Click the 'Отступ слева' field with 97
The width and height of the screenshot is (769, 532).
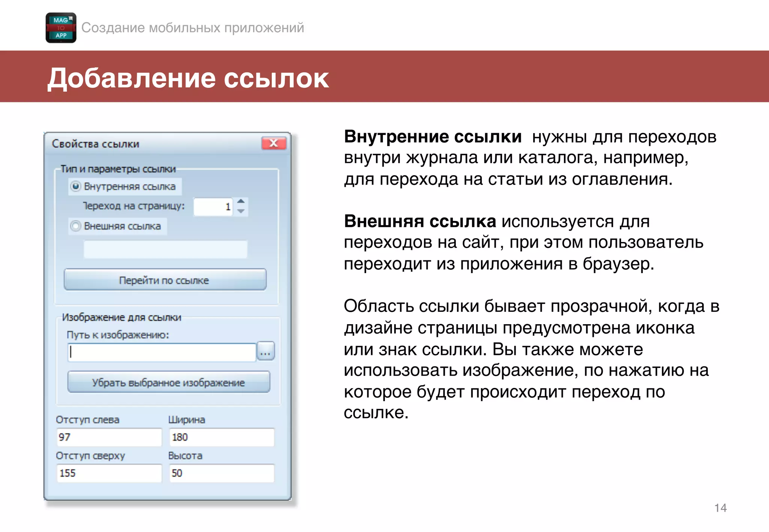pos(109,437)
